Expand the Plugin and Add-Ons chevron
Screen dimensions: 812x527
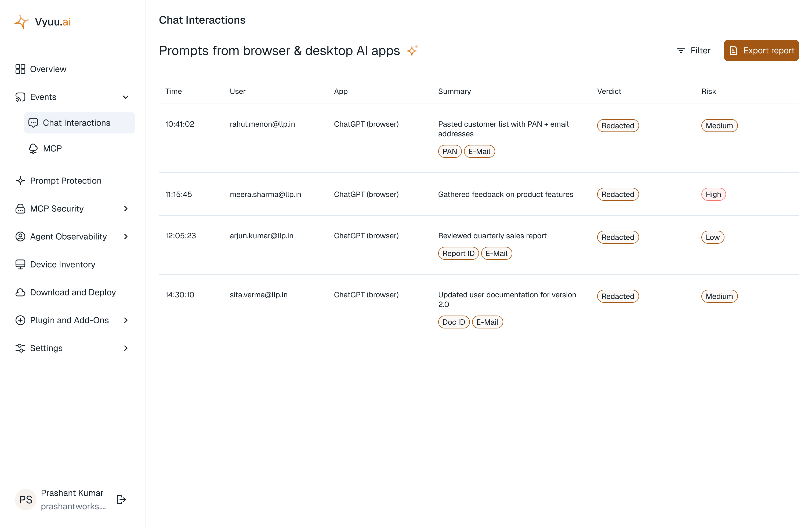pyautogui.click(x=126, y=320)
